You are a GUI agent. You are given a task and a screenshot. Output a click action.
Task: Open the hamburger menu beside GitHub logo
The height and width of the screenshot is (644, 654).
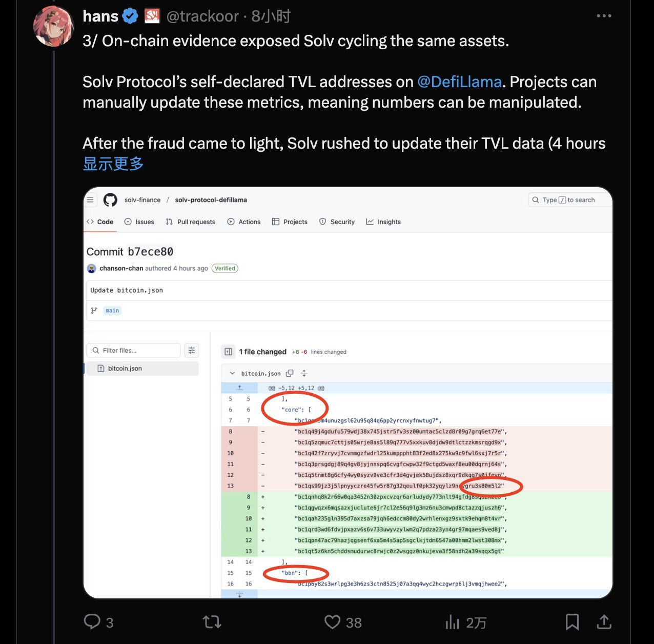coord(90,200)
